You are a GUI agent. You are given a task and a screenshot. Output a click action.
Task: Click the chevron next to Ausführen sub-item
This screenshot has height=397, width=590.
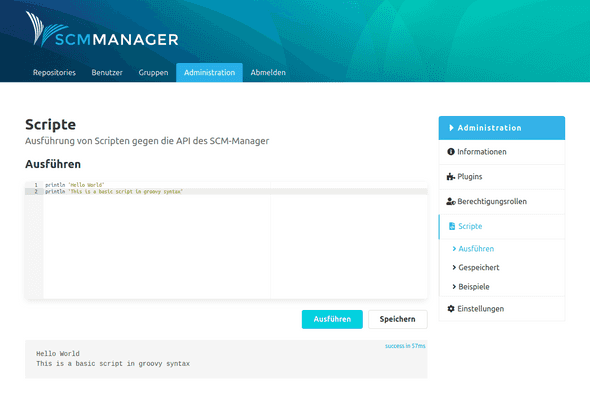pyautogui.click(x=454, y=249)
